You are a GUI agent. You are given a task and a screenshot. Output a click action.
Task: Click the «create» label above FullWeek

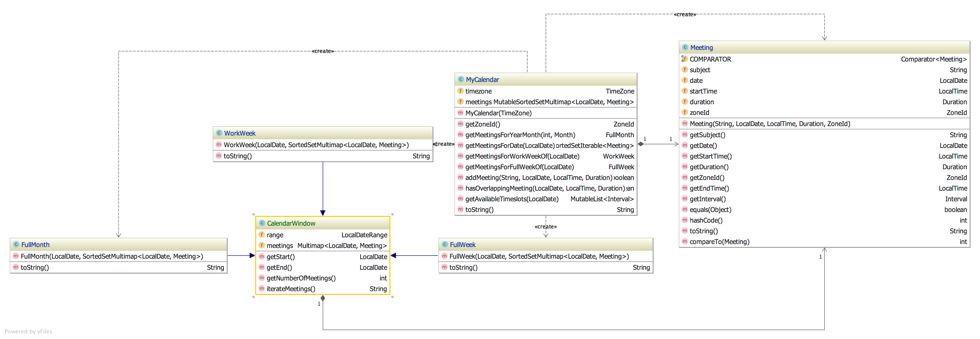(x=546, y=227)
